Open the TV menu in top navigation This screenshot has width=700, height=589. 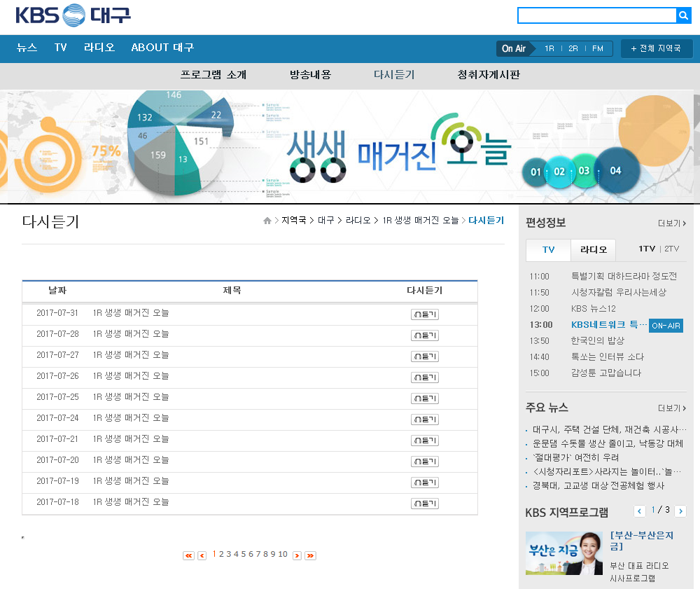61,48
